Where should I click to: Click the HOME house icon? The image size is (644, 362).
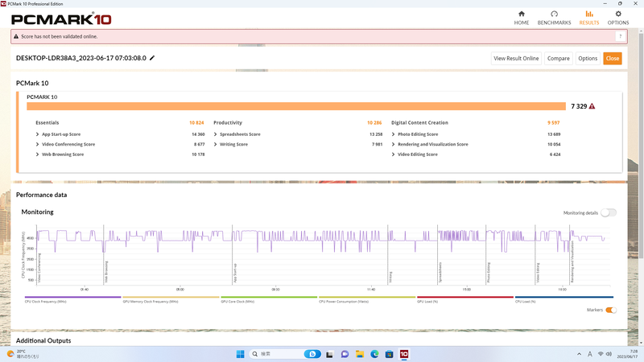(521, 14)
